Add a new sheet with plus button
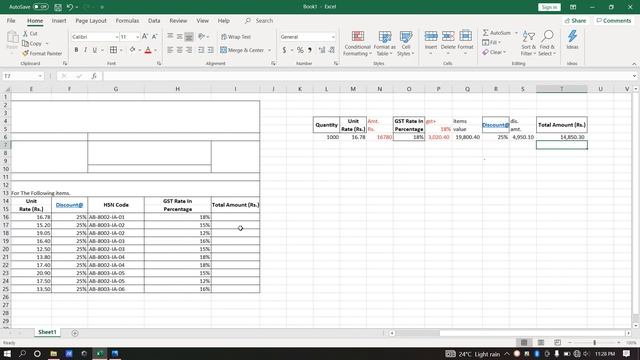Image resolution: width=640 pixels, height=360 pixels. point(75,333)
